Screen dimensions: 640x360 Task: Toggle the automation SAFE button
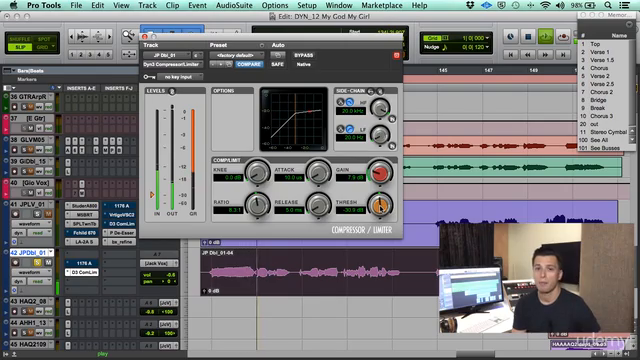(x=277, y=64)
